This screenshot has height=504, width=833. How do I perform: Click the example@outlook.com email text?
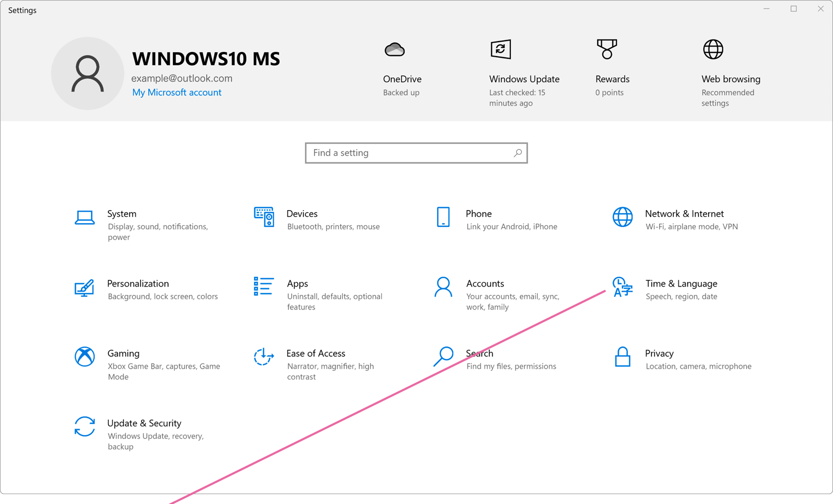(182, 79)
